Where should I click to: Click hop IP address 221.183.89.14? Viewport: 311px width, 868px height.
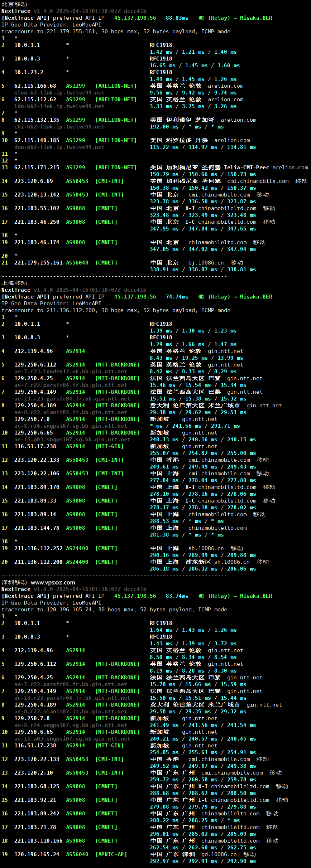click(35, 514)
